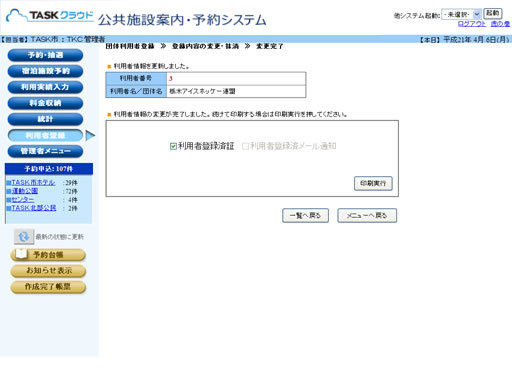512x384 pixels.
Task: Click the お知らせ表示 button
Action: point(48,271)
